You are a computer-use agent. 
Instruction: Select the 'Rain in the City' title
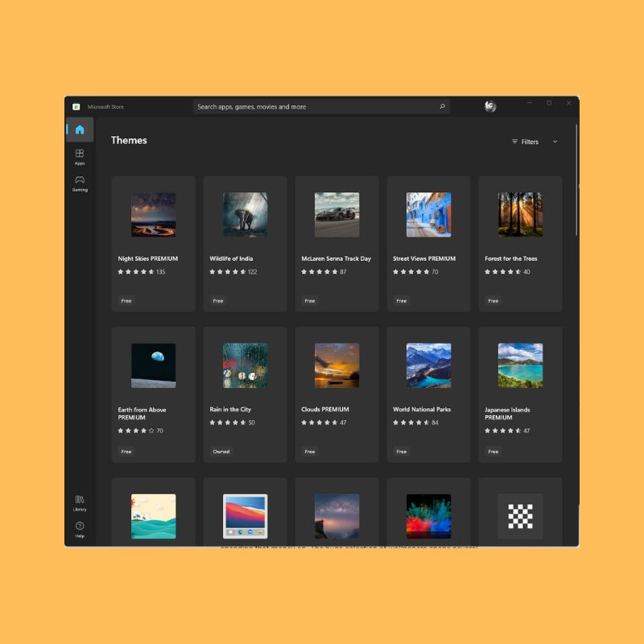coord(230,410)
